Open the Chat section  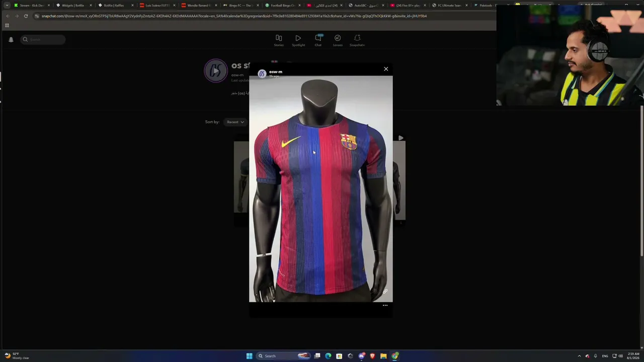tap(318, 40)
